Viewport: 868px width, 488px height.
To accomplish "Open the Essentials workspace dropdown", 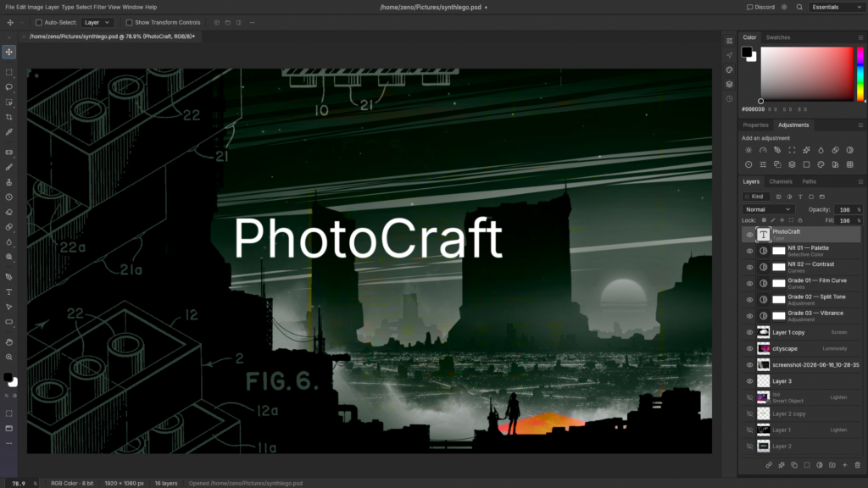I will pyautogui.click(x=836, y=7).
